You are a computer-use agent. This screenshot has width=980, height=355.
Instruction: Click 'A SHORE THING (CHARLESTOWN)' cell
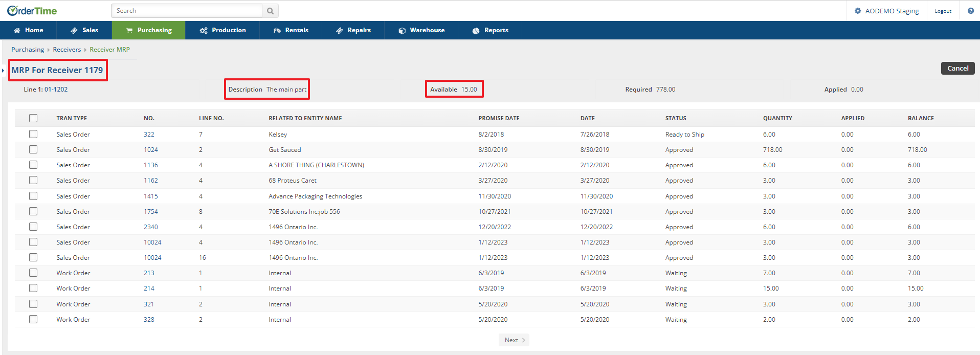[x=316, y=165]
